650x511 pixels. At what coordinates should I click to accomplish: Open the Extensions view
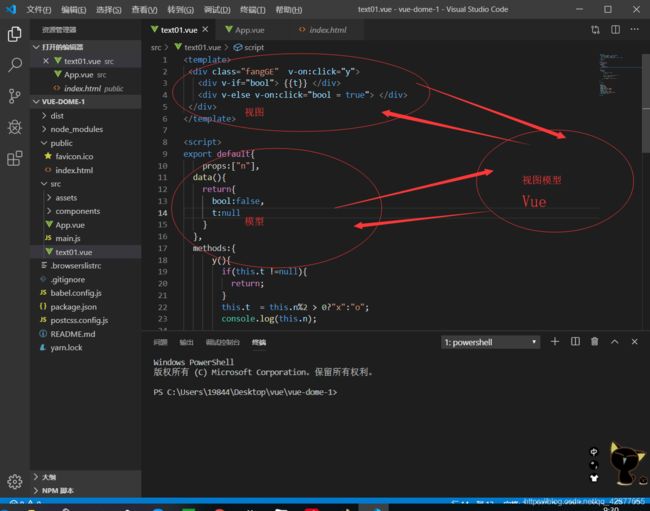[15, 158]
